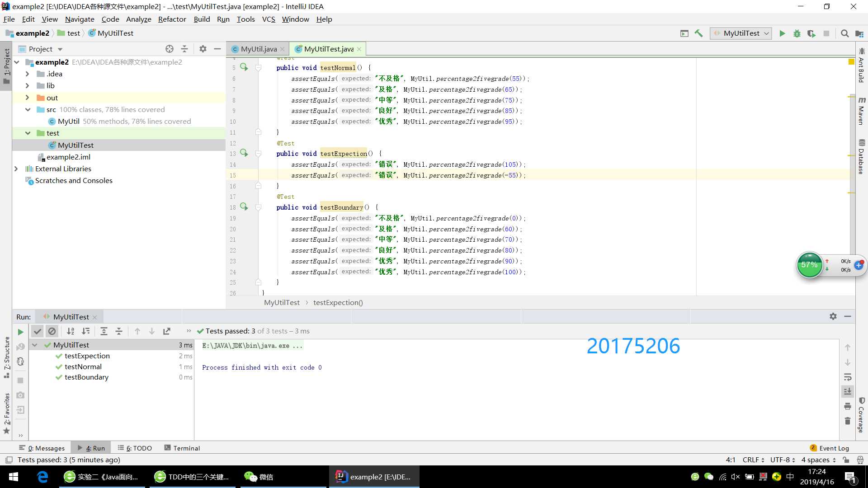
Task: Toggle scroll to end of console output
Action: [848, 391]
